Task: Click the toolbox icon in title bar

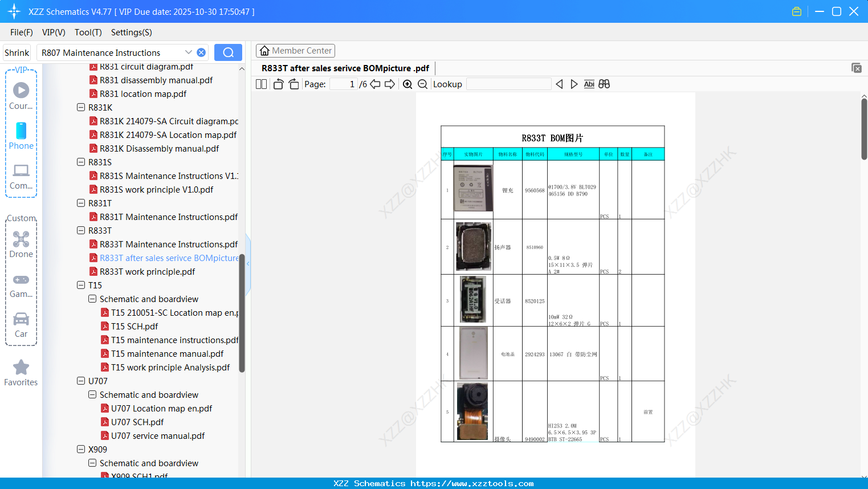Action: pos(797,11)
